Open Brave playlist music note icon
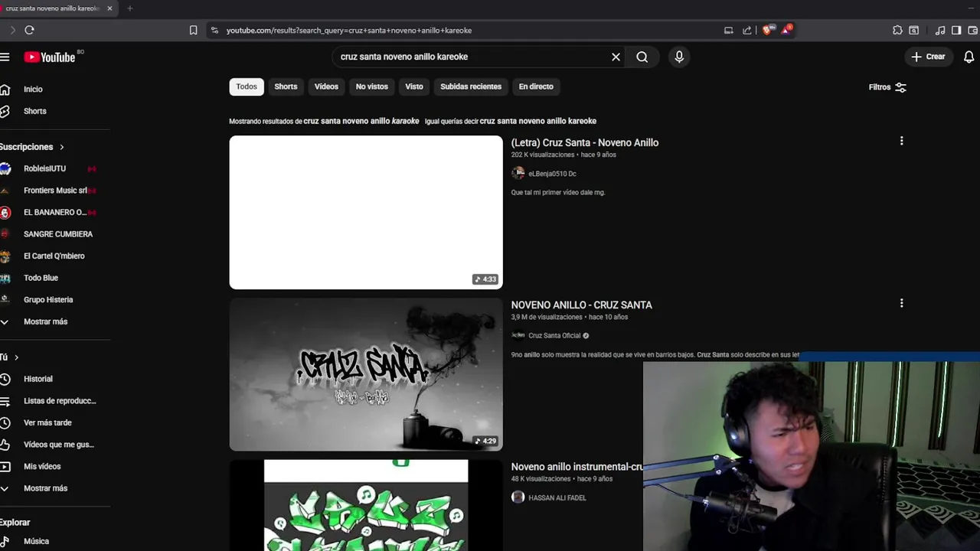980x551 pixels. (x=940, y=31)
